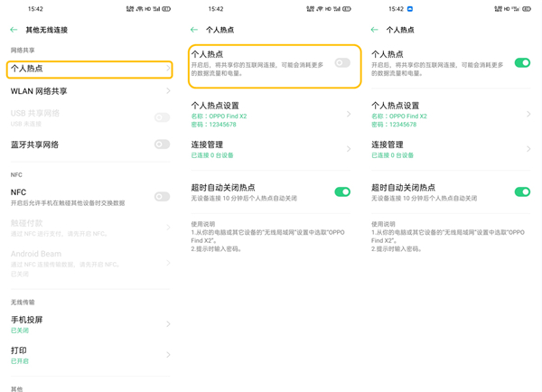542x392 pixels.
Task: Open 个人热点 entry on left screen
Action: (x=89, y=69)
